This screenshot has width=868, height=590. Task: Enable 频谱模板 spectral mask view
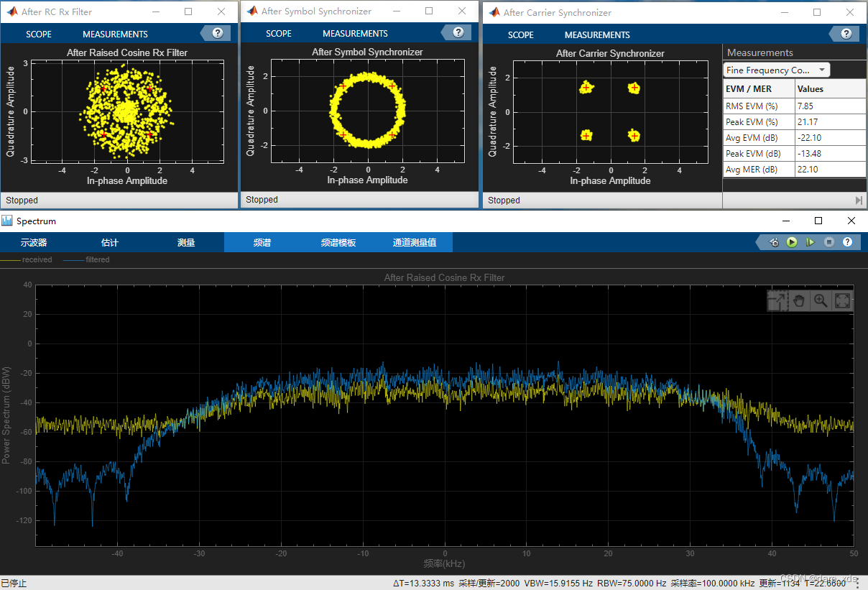point(338,242)
